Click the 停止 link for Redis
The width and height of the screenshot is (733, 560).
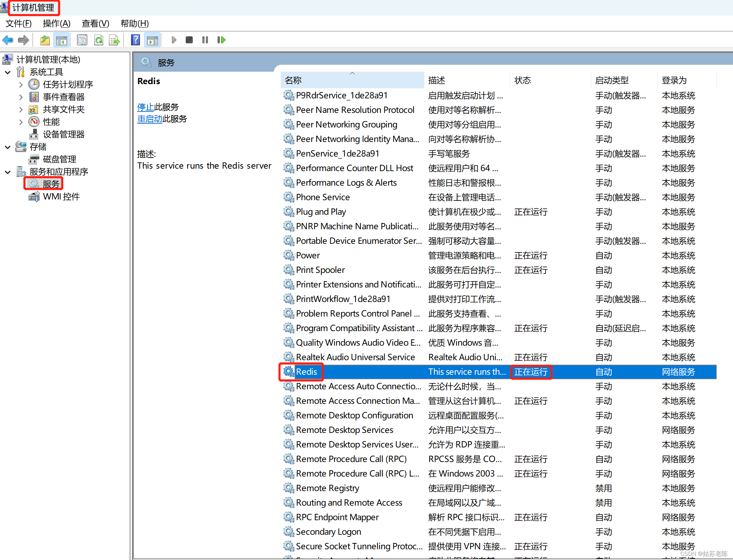click(x=146, y=107)
